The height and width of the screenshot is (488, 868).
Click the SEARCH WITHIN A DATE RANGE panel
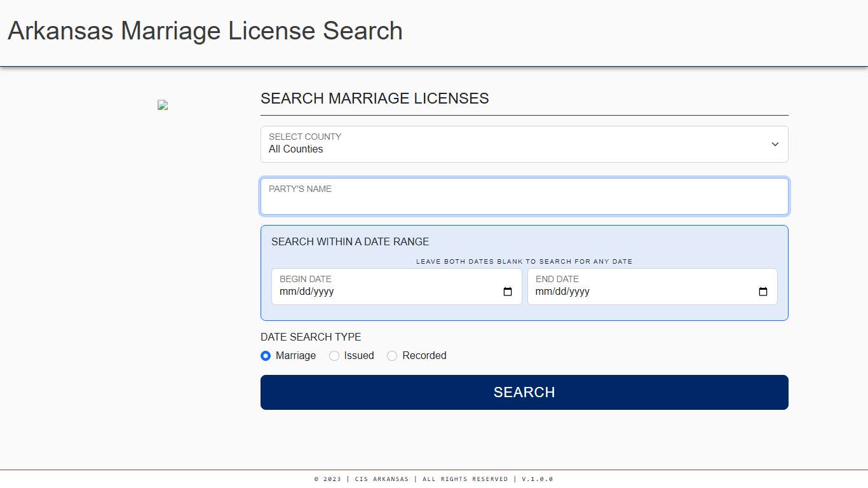350,241
